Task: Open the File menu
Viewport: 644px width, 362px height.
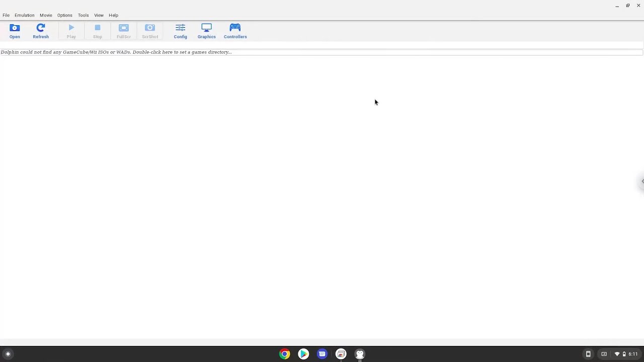Action: 6,15
